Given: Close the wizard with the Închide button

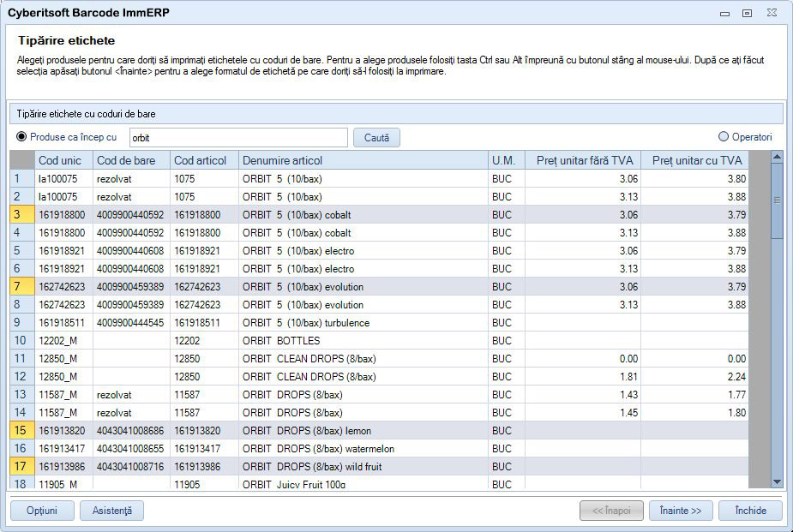Looking at the screenshot, I should pyautogui.click(x=750, y=511).
